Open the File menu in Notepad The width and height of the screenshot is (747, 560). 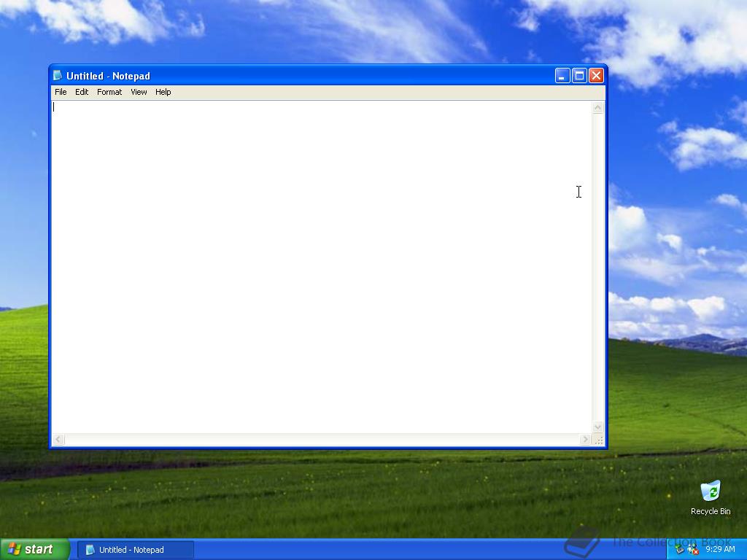pos(61,92)
